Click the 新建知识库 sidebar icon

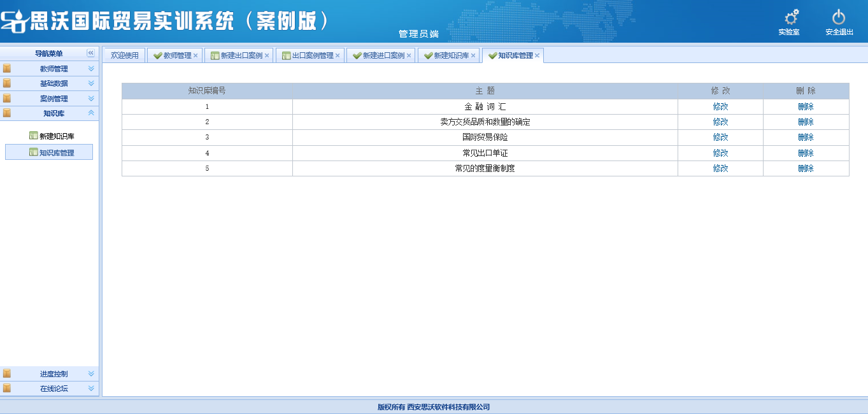[34, 136]
